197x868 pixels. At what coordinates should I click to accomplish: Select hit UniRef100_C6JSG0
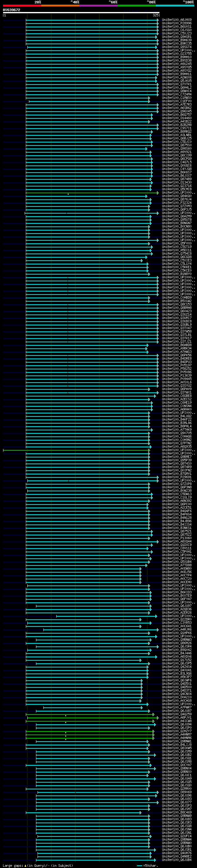tap(177, 30)
